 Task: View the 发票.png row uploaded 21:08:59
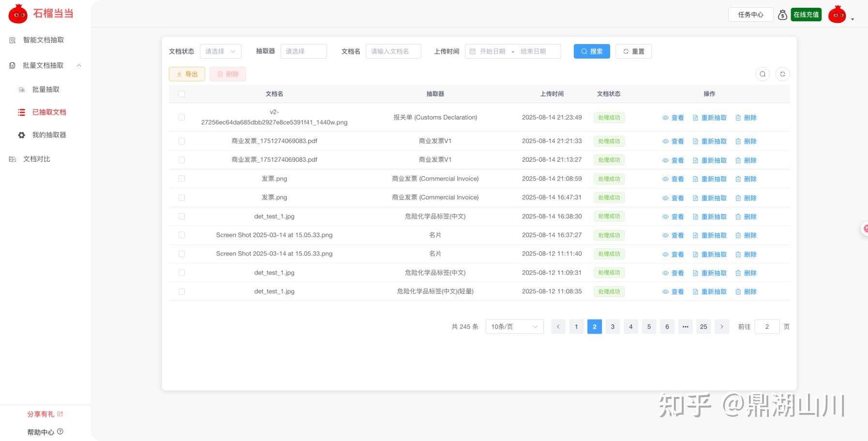click(x=673, y=179)
